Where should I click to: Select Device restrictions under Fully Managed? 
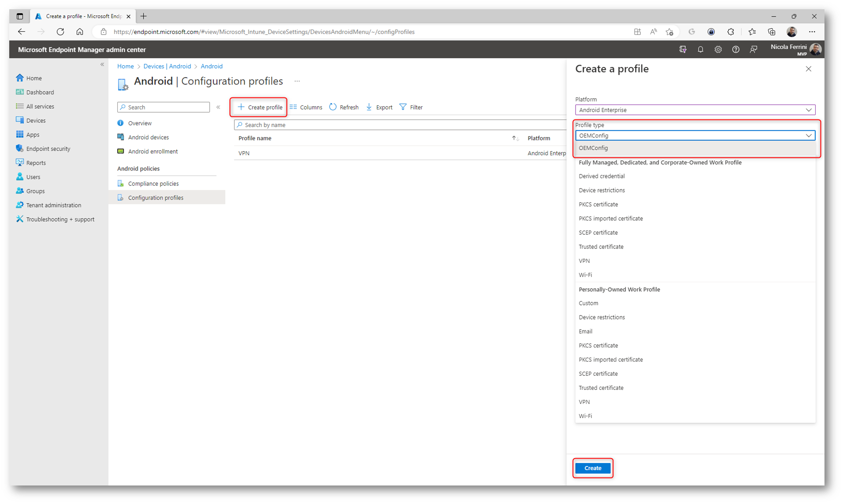point(695,190)
